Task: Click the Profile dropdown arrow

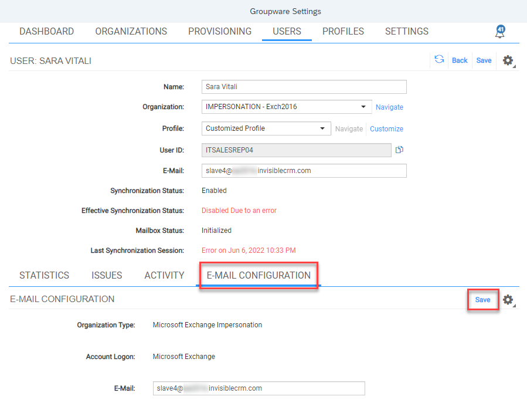Action: 322,128
